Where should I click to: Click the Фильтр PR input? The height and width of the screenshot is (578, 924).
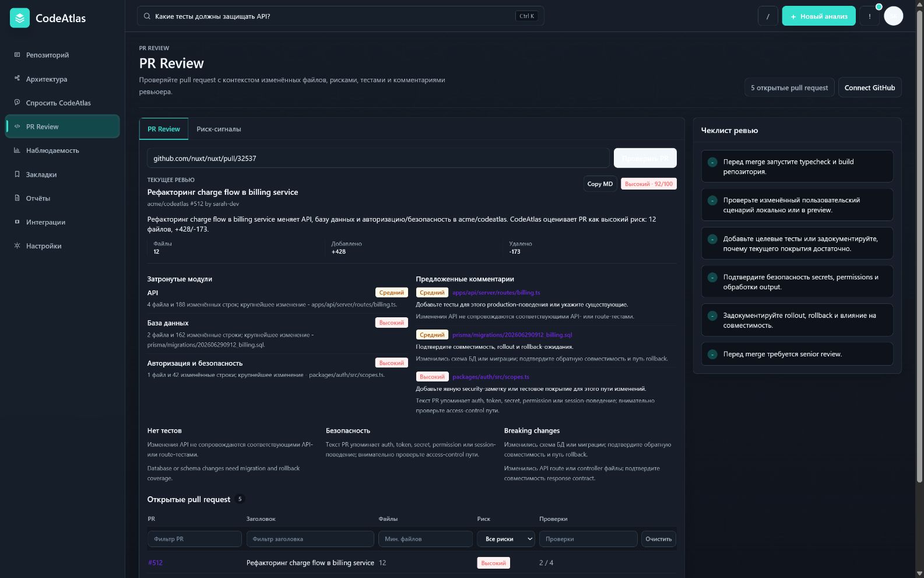pyautogui.click(x=195, y=539)
